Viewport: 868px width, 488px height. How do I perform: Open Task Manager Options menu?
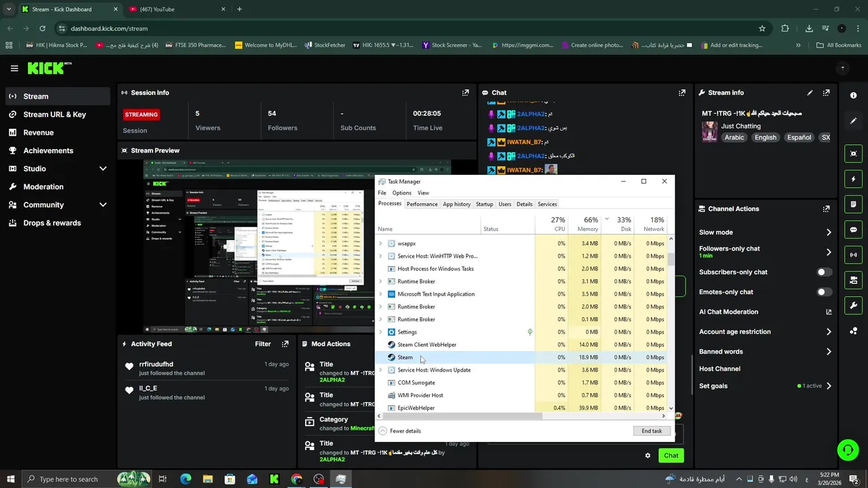click(x=401, y=193)
